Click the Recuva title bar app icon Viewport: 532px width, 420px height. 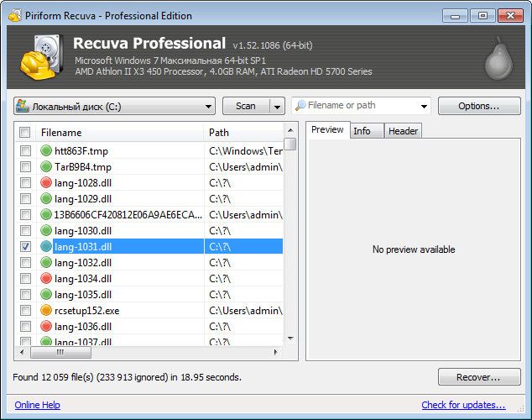pos(14,15)
